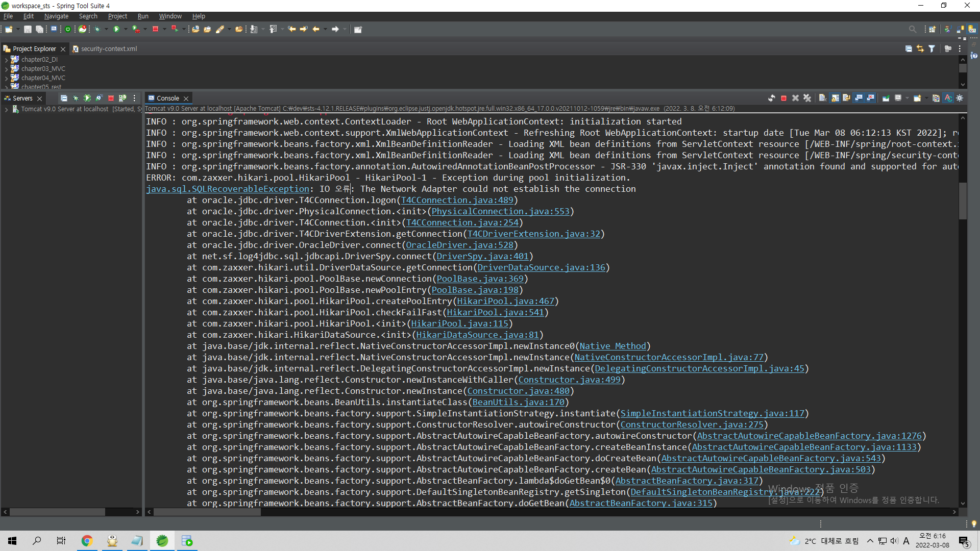The image size is (980, 551).
Task: Click the Clear Console icon
Action: 822,98
